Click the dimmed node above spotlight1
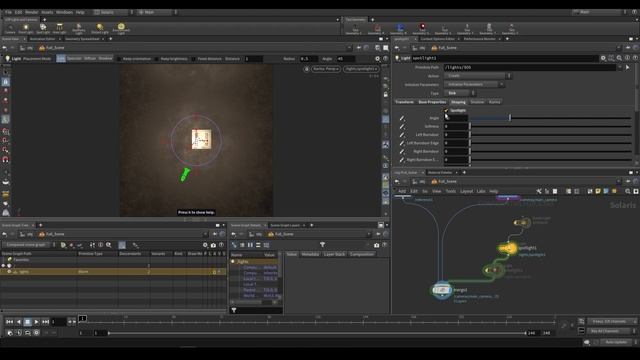 pos(522,222)
